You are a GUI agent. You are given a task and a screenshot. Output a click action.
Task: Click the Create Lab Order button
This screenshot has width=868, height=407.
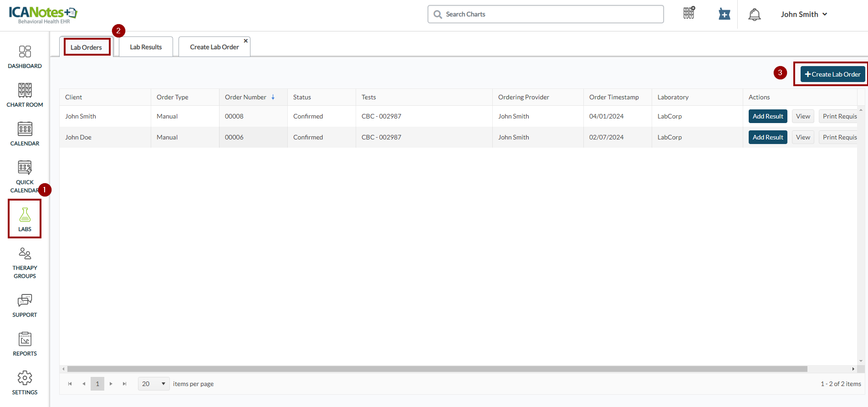832,74
